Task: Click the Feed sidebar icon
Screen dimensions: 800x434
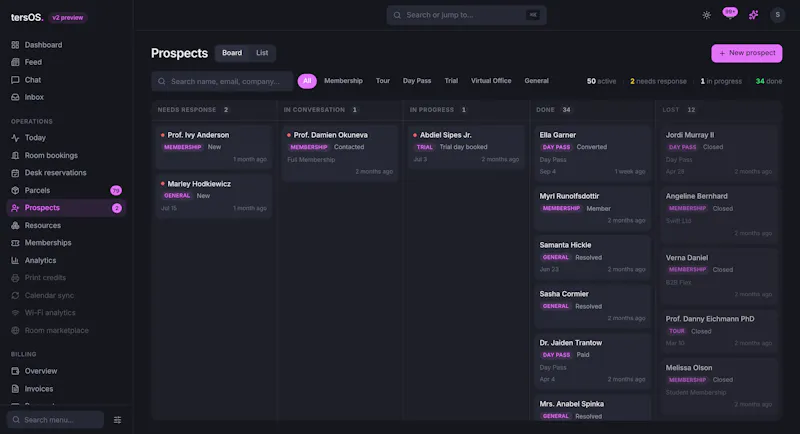Action: click(15, 62)
